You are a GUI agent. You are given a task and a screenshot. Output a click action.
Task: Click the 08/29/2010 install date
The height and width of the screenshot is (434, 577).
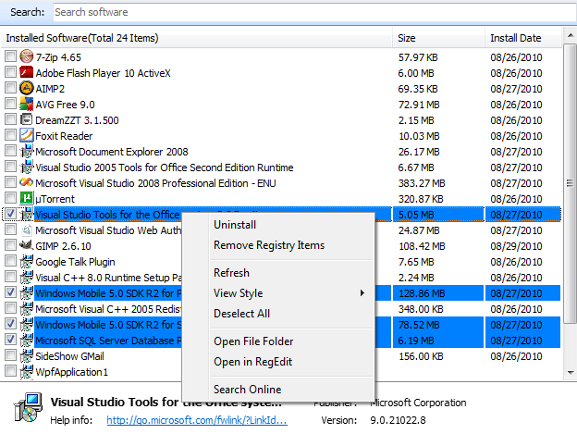point(516,246)
